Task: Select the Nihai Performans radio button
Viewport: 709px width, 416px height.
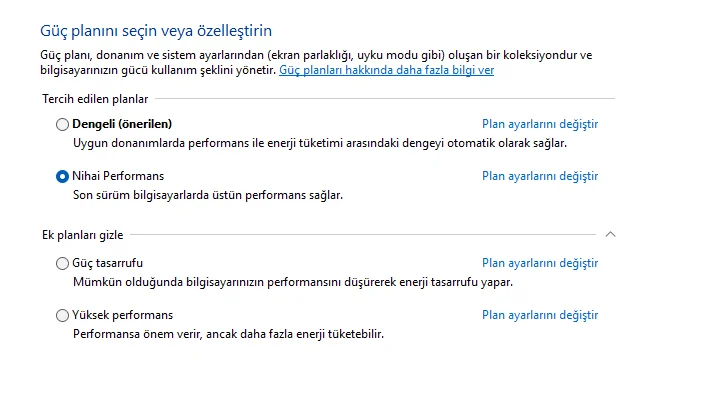Action: click(63, 176)
